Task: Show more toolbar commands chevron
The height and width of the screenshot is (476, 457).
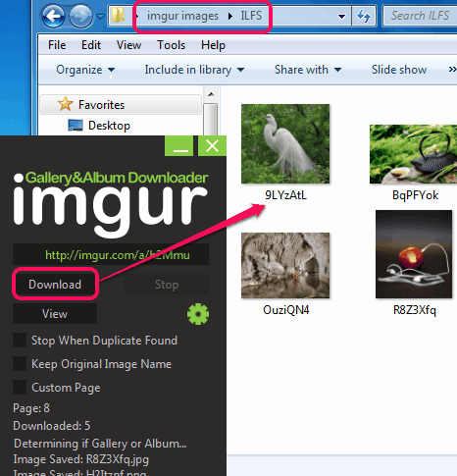Action: 452,70
